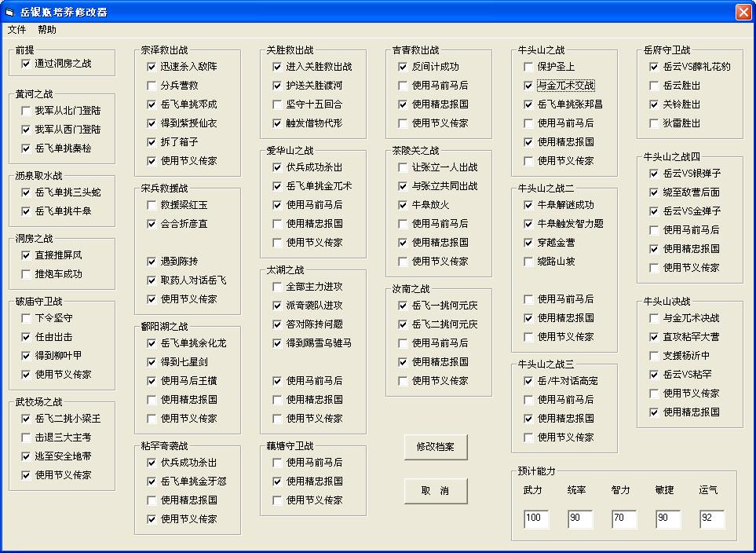Viewport: 756px width, 553px height.
Task: Open the 文件 menu
Action: (16, 30)
